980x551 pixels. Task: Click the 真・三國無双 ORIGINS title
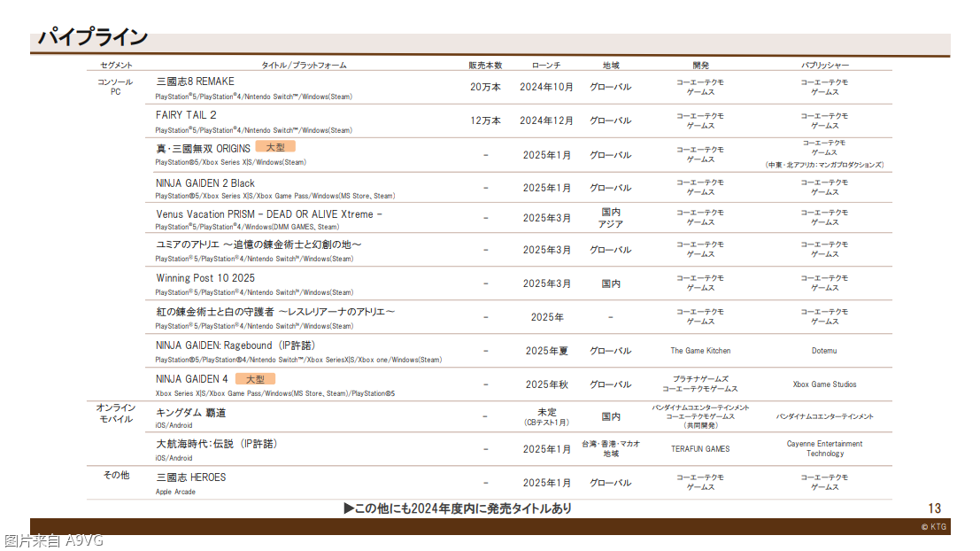point(203,149)
